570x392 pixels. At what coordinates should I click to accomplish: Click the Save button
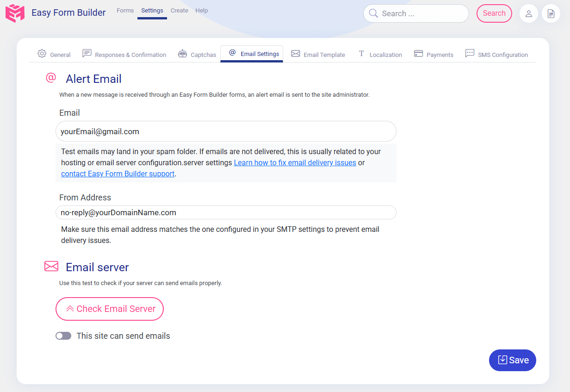512,360
